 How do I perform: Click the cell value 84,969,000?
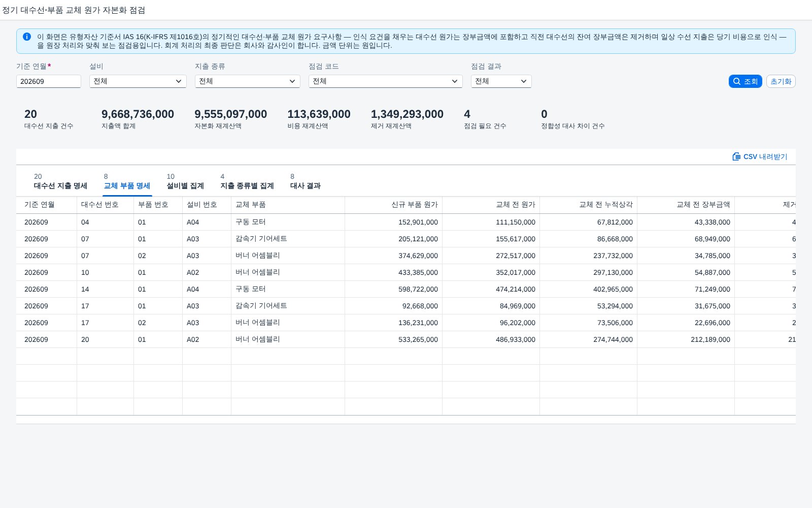518,306
